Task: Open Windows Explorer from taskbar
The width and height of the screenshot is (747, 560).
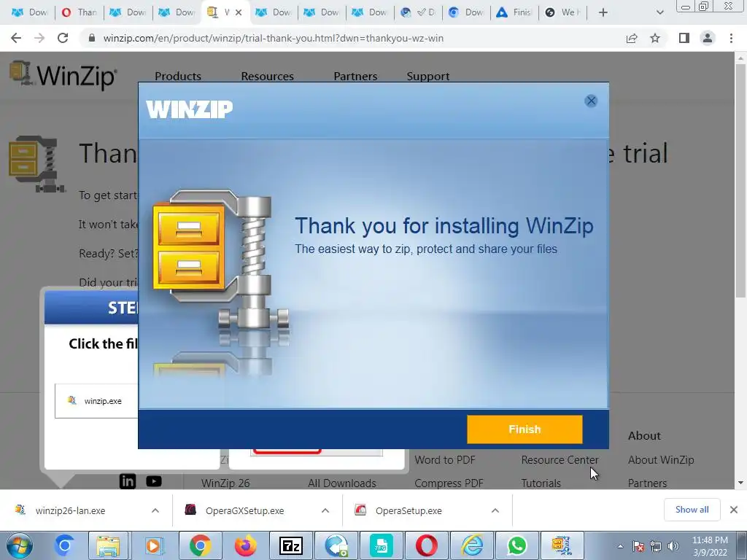Action: [108, 545]
